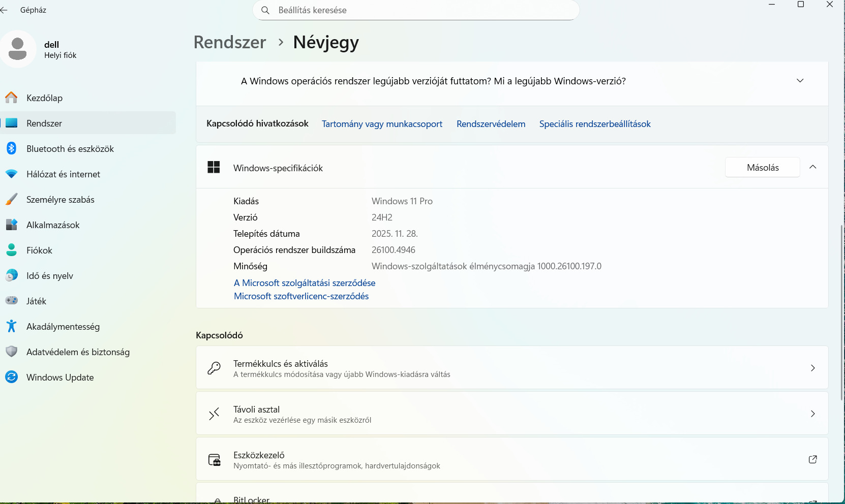Expand the latest Windows version question

[800, 81]
